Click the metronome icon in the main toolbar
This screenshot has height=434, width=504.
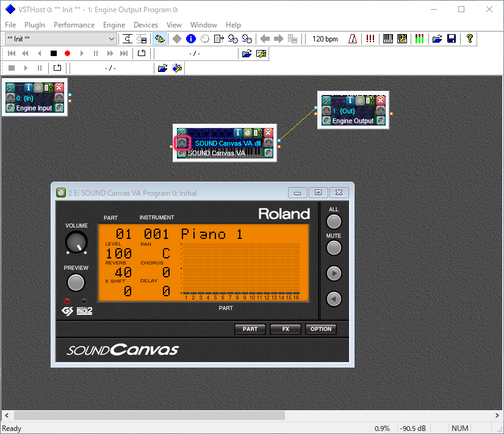(353, 39)
